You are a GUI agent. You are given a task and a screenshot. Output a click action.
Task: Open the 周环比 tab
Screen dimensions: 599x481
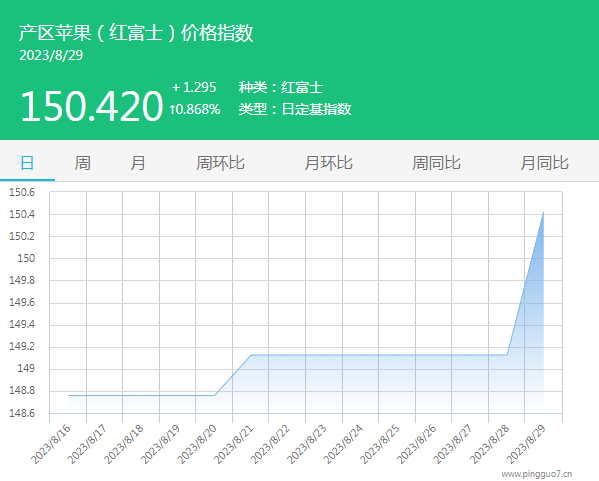point(220,163)
